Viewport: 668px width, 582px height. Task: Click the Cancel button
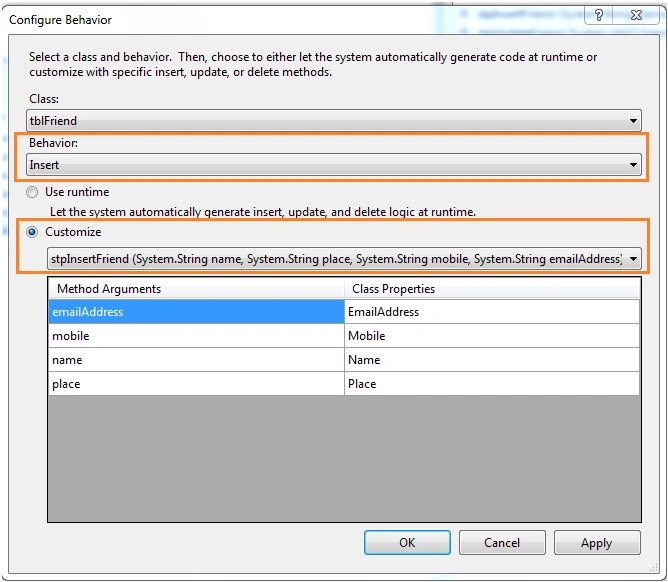click(502, 542)
